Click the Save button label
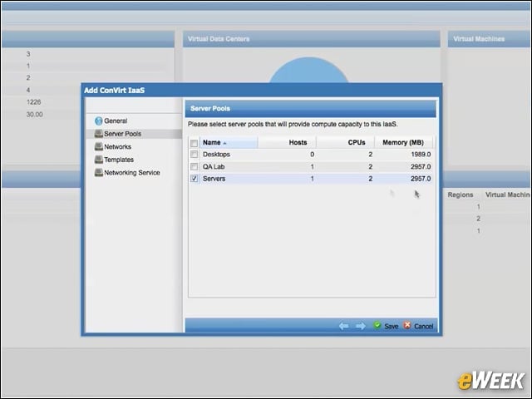This screenshot has height=399, width=532. pos(392,327)
